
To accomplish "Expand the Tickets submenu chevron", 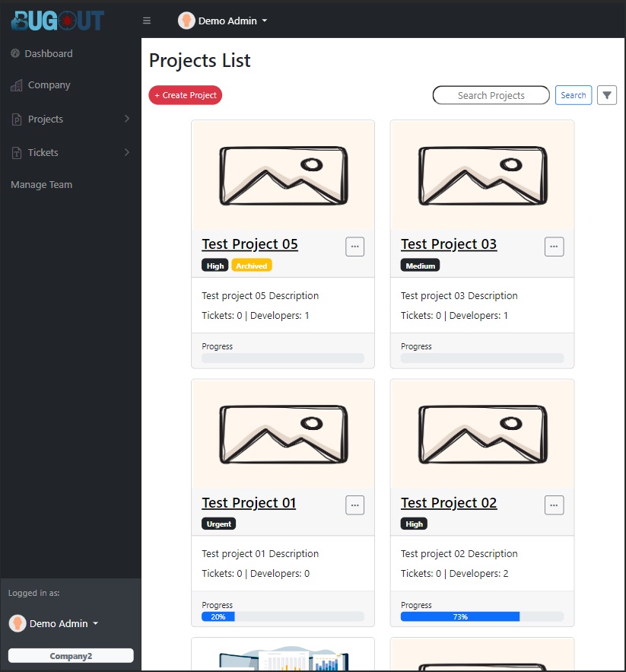I will [127, 152].
